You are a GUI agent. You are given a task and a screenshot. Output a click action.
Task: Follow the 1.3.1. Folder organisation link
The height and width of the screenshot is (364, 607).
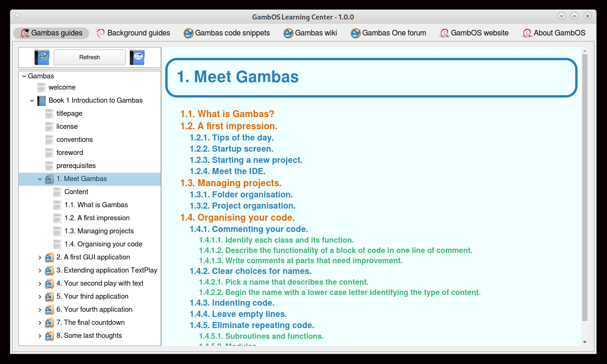241,195
